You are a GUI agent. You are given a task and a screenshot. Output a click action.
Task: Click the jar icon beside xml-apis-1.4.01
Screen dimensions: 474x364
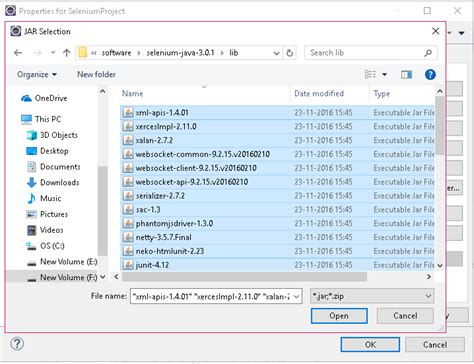click(x=128, y=112)
